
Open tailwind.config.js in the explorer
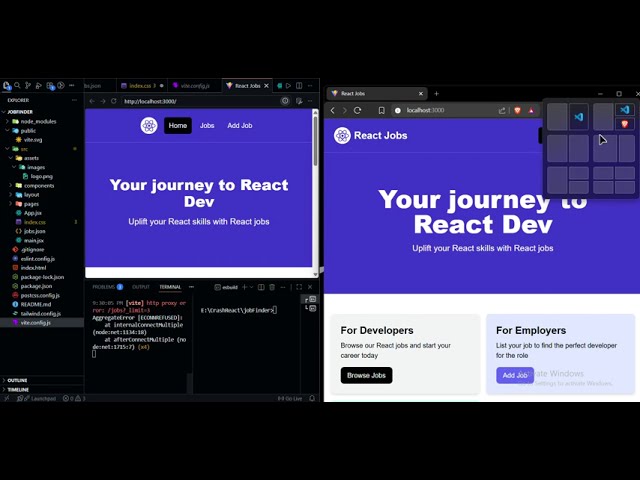pyautogui.click(x=40, y=313)
